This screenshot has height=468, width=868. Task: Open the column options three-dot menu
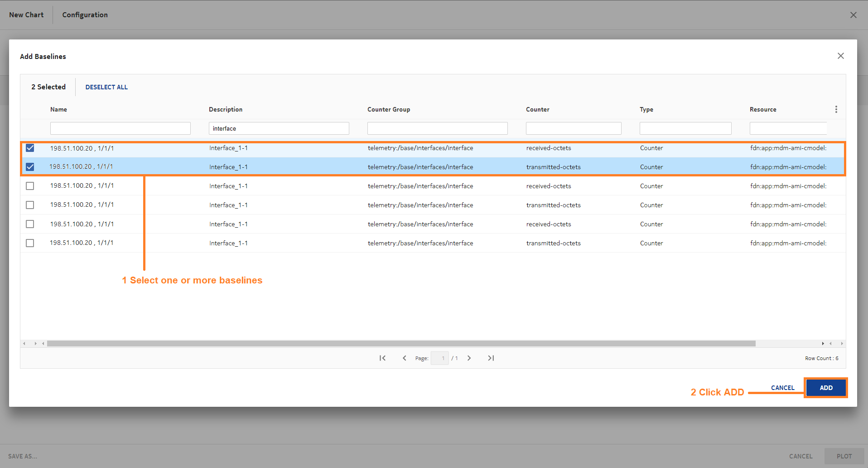(x=836, y=109)
